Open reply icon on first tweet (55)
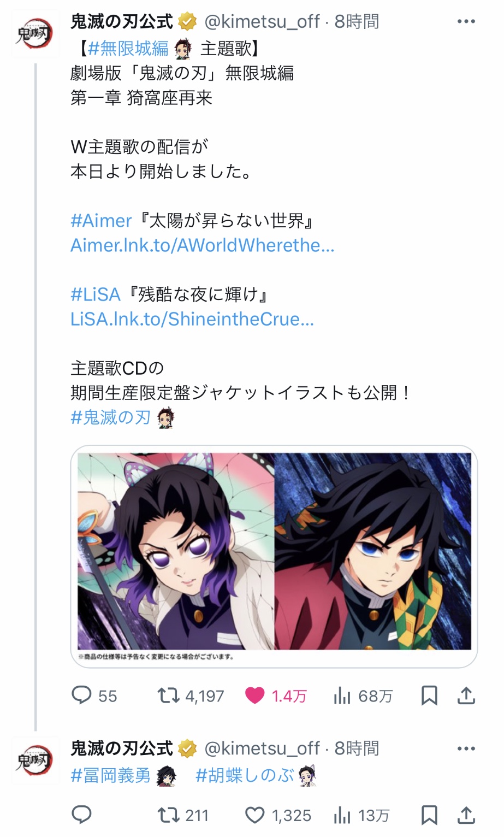 coord(81,695)
